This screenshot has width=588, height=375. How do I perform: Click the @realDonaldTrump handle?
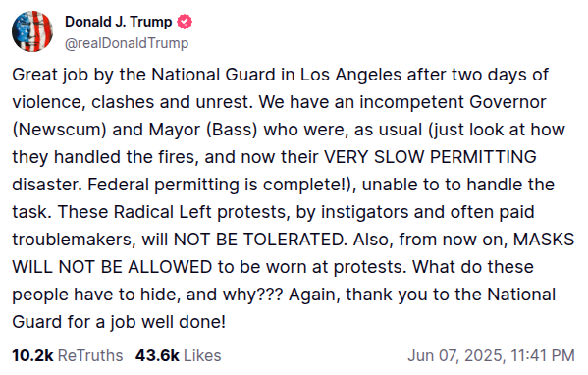point(127,43)
